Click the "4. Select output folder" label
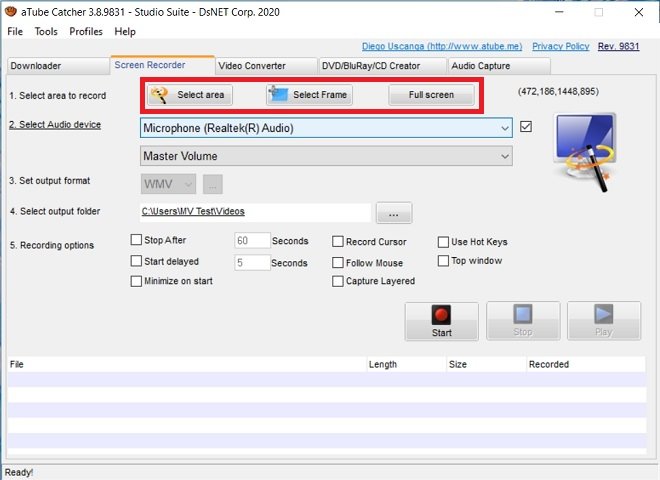 [55, 211]
